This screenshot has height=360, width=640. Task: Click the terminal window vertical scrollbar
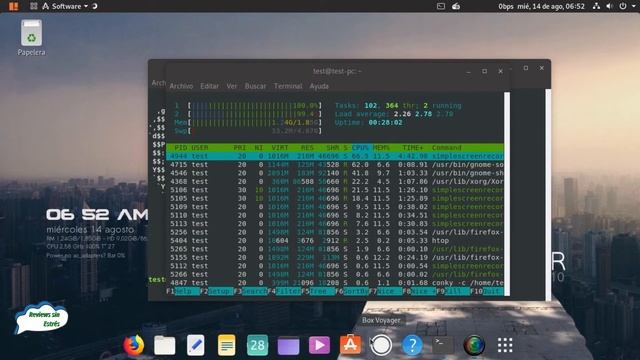click(507, 194)
